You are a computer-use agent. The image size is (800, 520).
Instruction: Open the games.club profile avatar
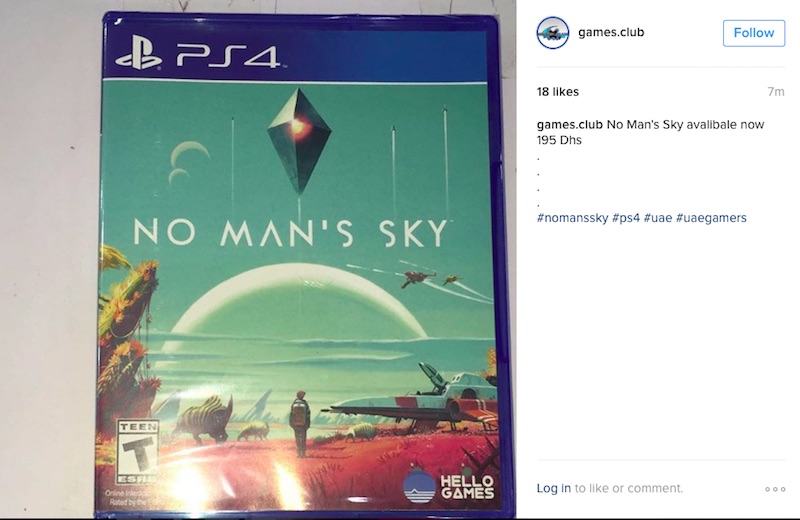pos(553,33)
